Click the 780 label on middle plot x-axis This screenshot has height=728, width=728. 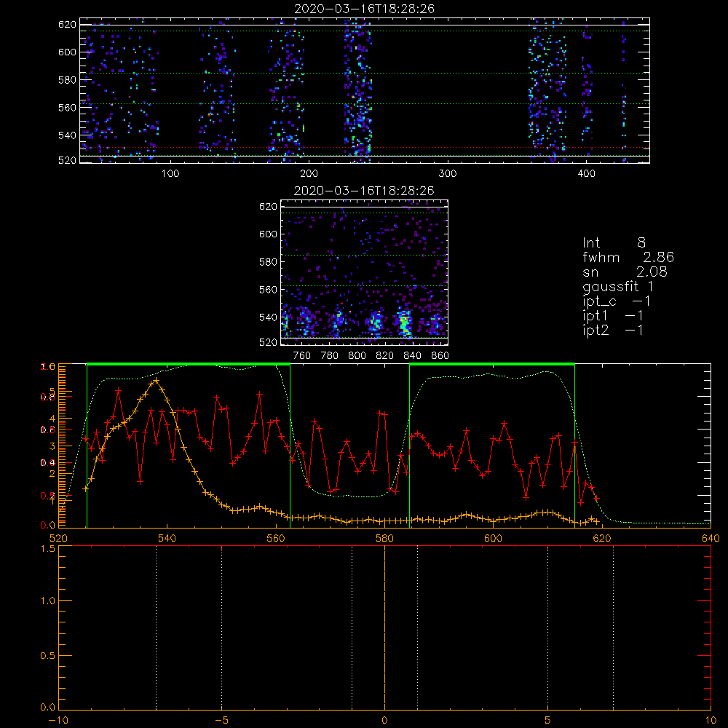(x=330, y=356)
